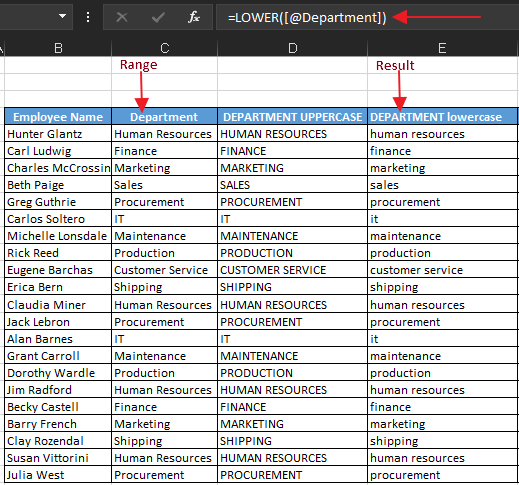Click the Cancel formula X icon
The width and height of the screenshot is (519, 485).
[122, 17]
